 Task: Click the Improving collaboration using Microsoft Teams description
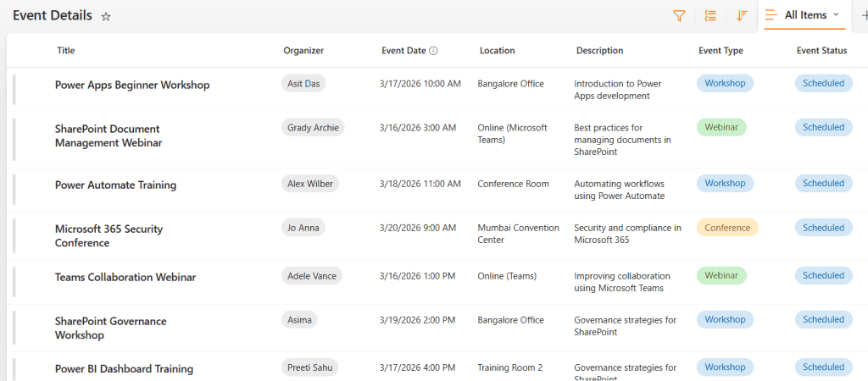(x=622, y=282)
